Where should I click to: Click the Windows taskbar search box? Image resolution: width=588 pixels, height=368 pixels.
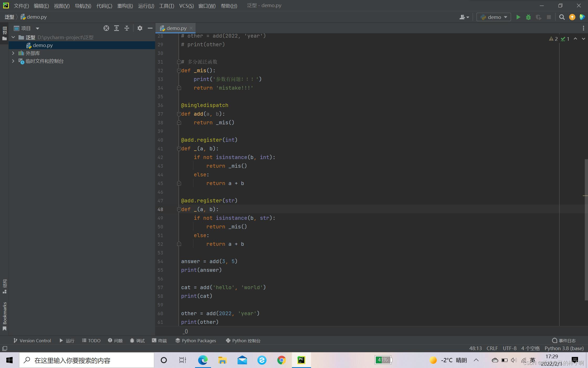pyautogui.click(x=87, y=360)
